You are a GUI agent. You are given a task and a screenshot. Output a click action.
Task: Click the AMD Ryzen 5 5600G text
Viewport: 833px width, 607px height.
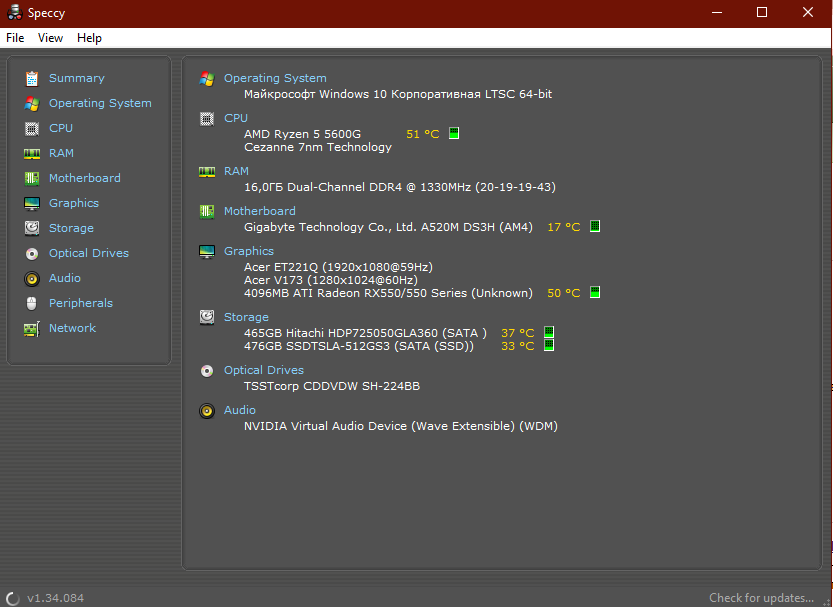click(302, 134)
